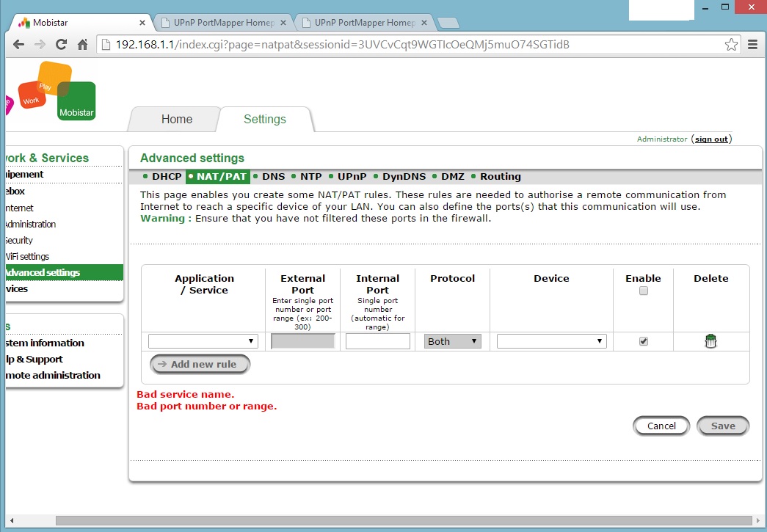Click the Administrator user label

(662, 139)
